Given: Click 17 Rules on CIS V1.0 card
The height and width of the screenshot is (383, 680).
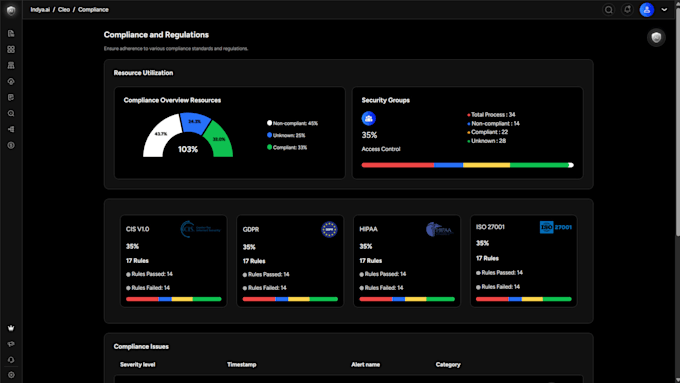Looking at the screenshot, I should [x=137, y=261].
